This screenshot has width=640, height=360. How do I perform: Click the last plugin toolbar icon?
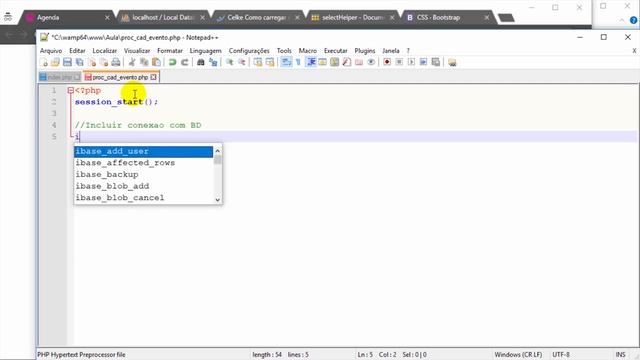coord(452,62)
